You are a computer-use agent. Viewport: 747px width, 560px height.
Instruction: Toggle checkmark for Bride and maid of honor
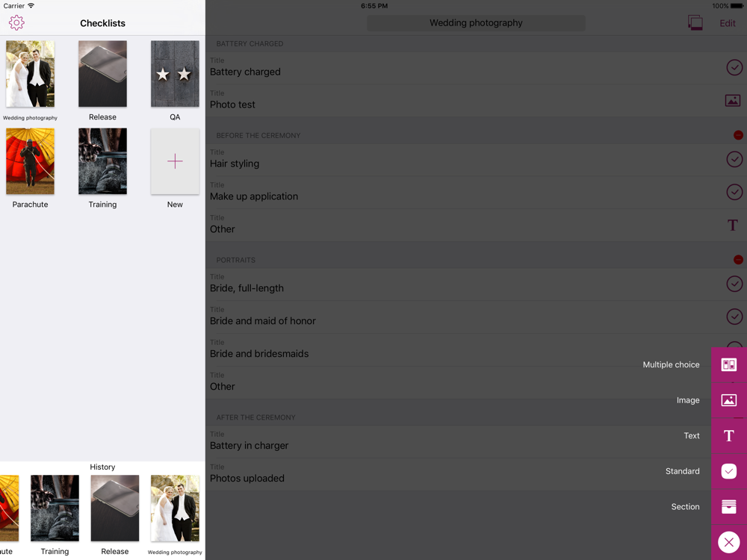(x=734, y=317)
